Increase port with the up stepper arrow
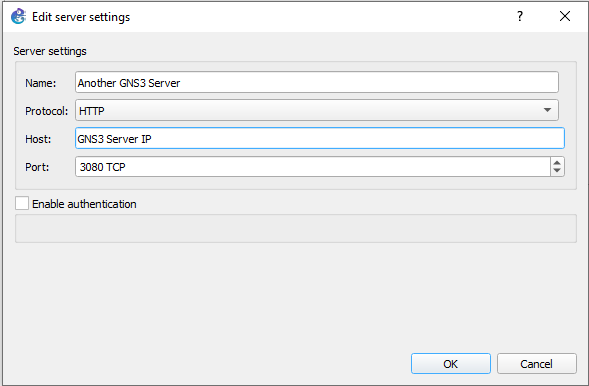Viewport: 589px width, 386px height. [557, 163]
